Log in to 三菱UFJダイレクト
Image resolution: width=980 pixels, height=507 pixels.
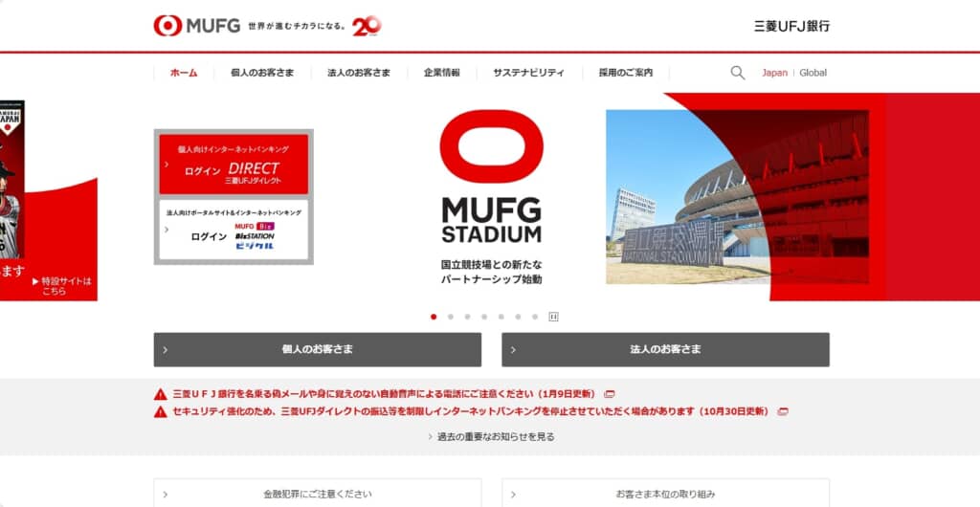(x=234, y=165)
